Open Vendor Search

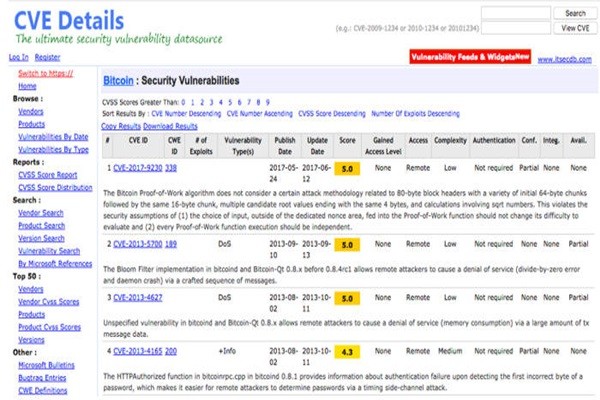click(41, 213)
